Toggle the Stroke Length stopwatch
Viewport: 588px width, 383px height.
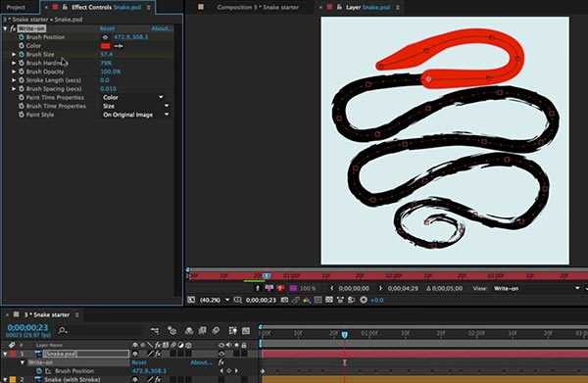click(x=22, y=80)
